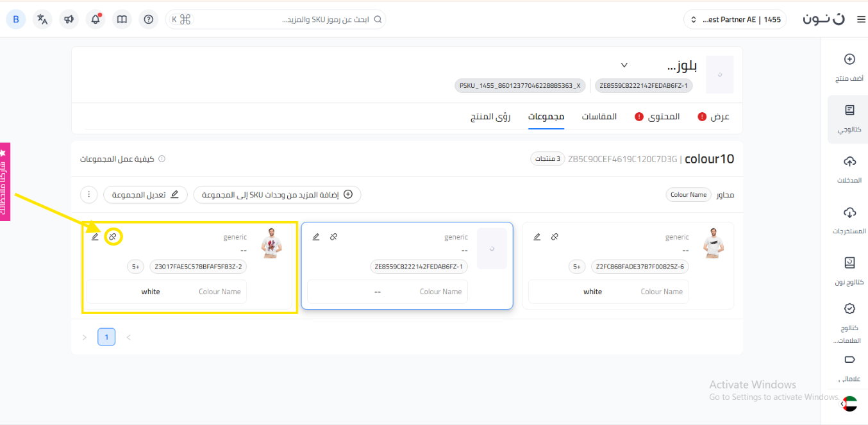Click the notifications bell icon
Viewport: 868px width, 425px height.
pyautogui.click(x=96, y=19)
